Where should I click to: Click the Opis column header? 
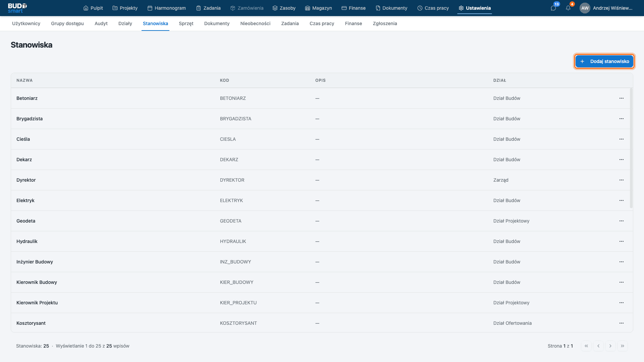[320, 80]
